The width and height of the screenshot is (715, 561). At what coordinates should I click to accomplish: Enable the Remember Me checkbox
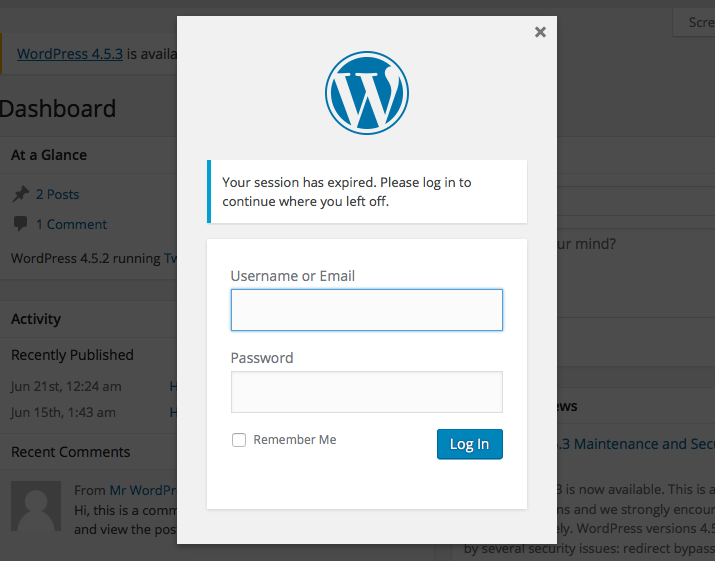point(239,440)
